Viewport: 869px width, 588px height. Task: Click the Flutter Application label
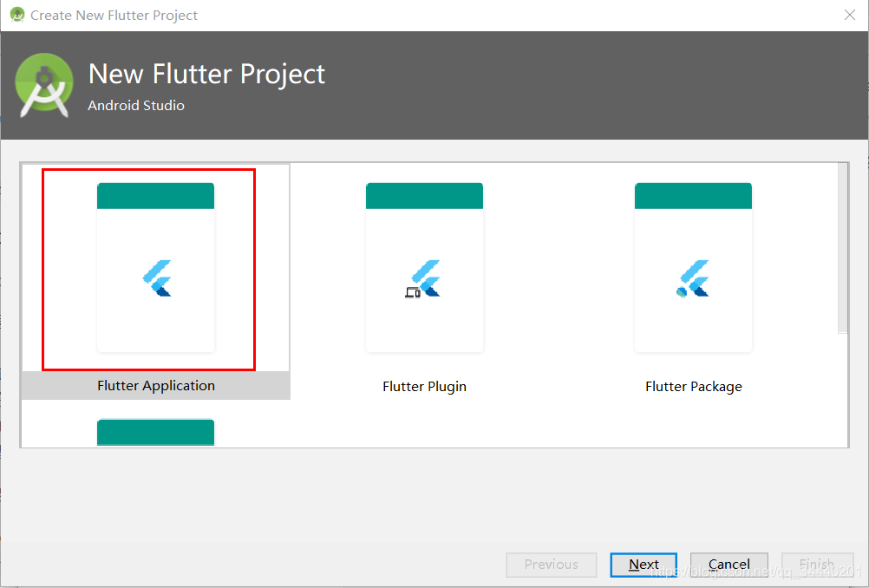(156, 386)
